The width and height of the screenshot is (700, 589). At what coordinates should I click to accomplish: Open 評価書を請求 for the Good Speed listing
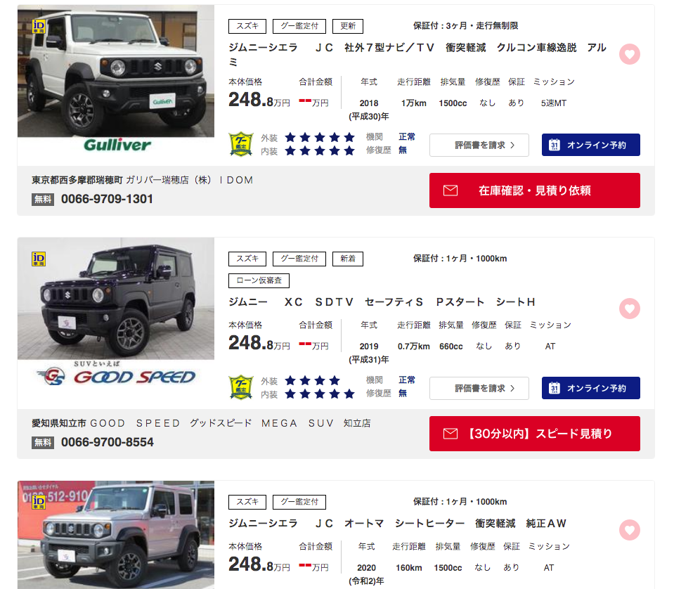tap(479, 389)
